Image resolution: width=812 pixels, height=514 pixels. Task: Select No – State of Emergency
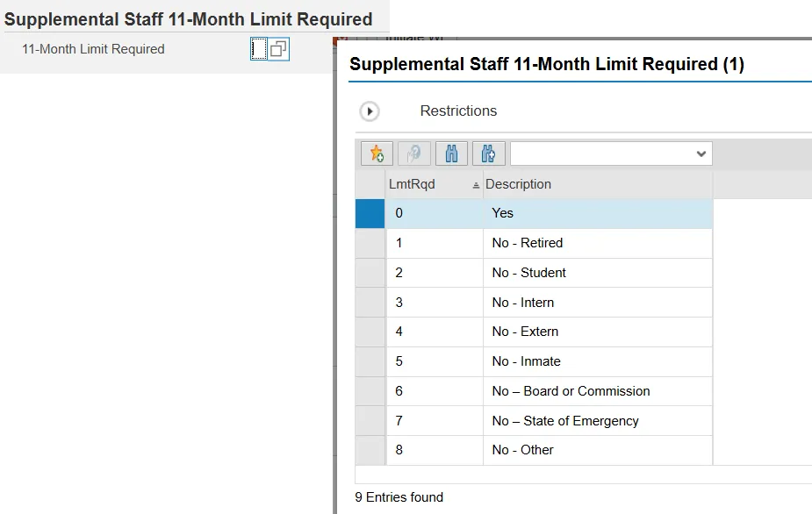tap(565, 421)
